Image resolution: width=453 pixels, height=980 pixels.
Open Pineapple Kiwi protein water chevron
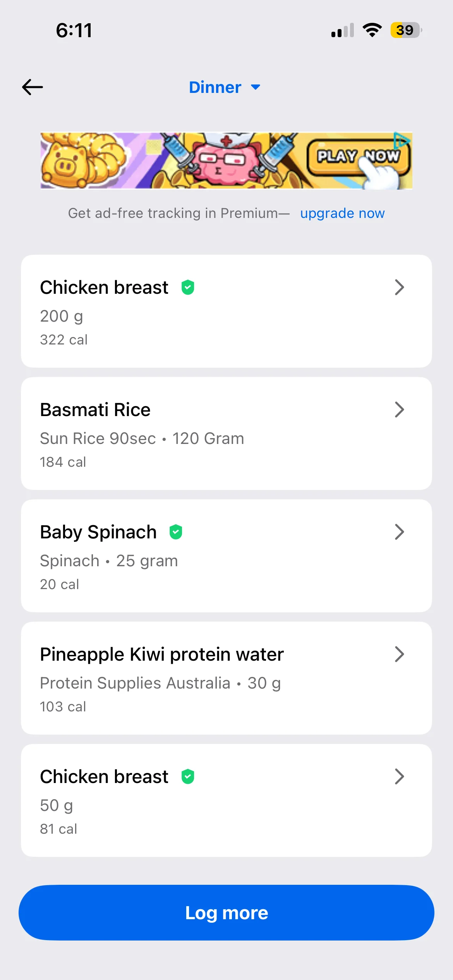pyautogui.click(x=399, y=654)
